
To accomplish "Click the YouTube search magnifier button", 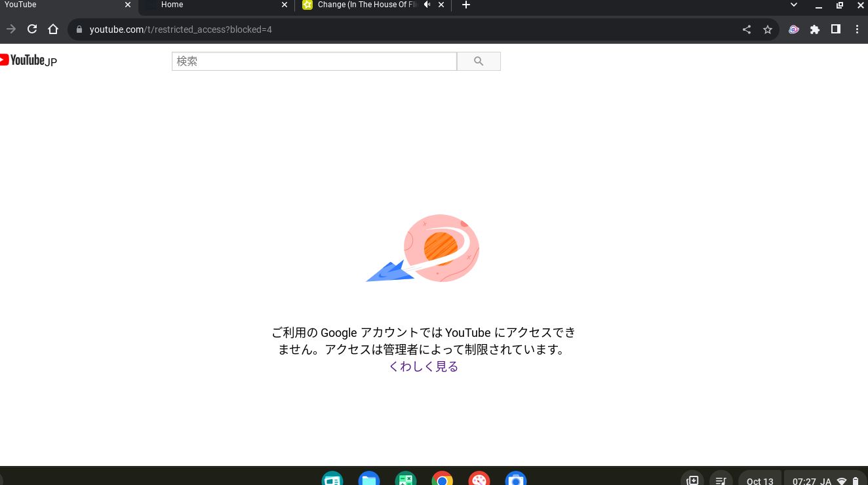I will 479,61.
